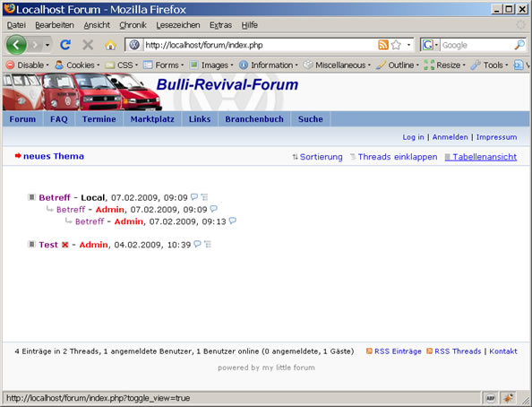Collapse the Test thread by Admin
The height and width of the screenshot is (407, 532).
(x=31, y=244)
